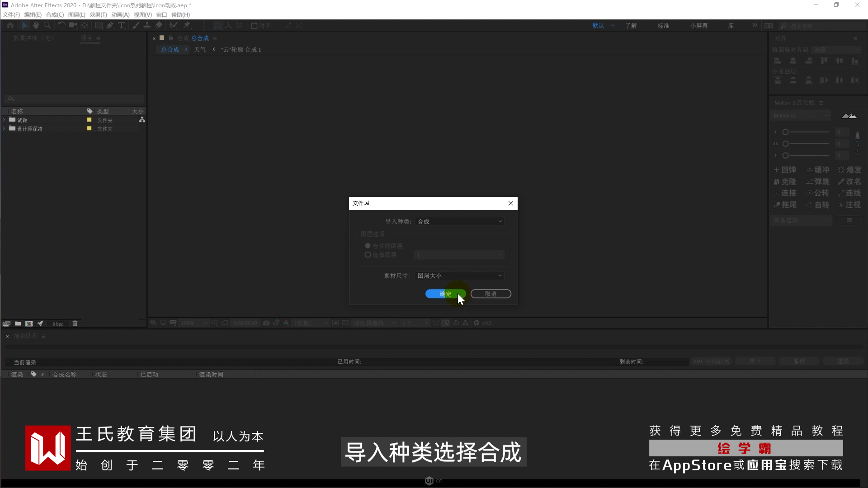Select the Eraser tool
Viewport: 868px width, 488px height.
tap(159, 25)
